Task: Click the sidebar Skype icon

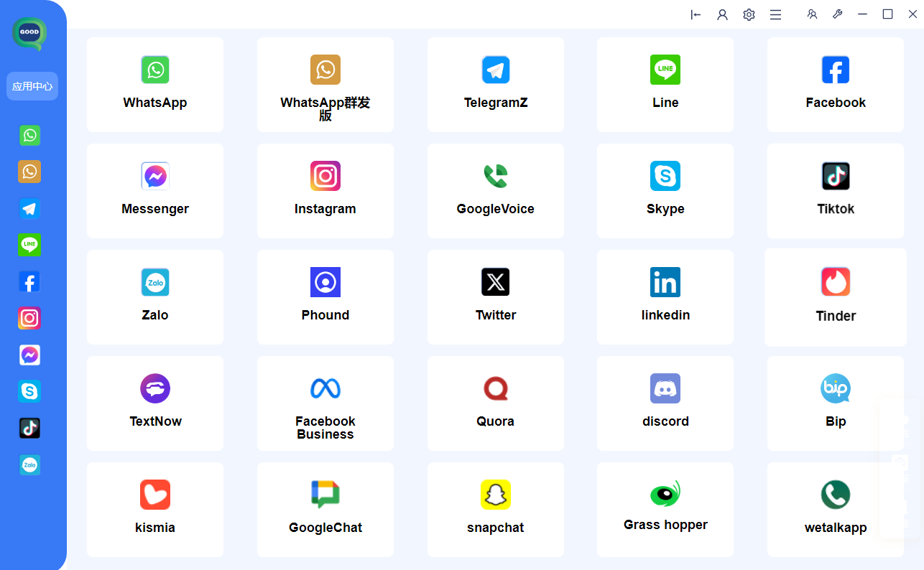Action: [29, 391]
